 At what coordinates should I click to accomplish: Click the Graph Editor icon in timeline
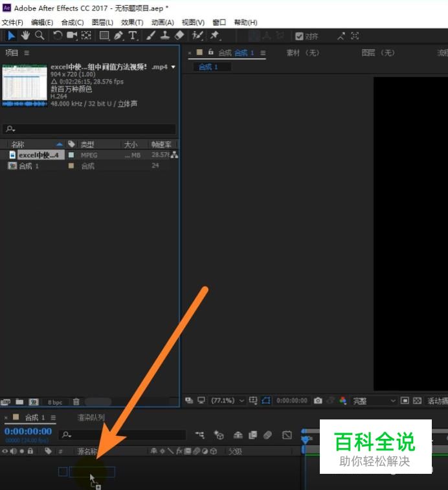tap(287, 435)
